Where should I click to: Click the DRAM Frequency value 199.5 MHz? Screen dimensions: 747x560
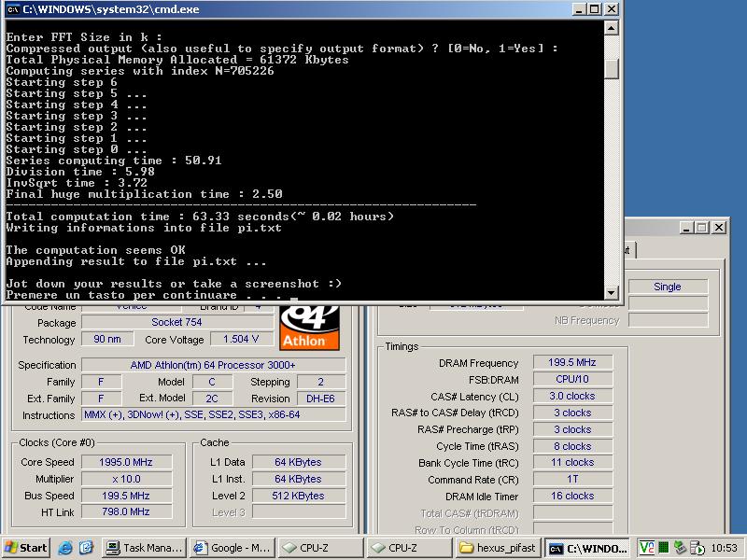[572, 362]
